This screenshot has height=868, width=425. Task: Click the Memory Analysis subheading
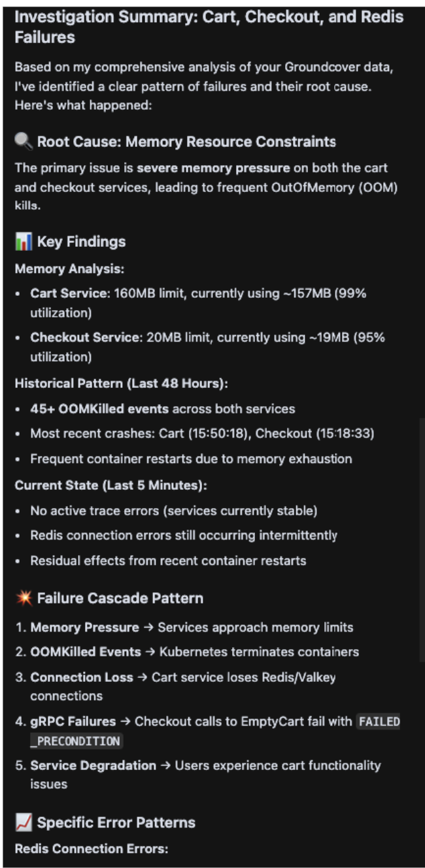coord(61,268)
